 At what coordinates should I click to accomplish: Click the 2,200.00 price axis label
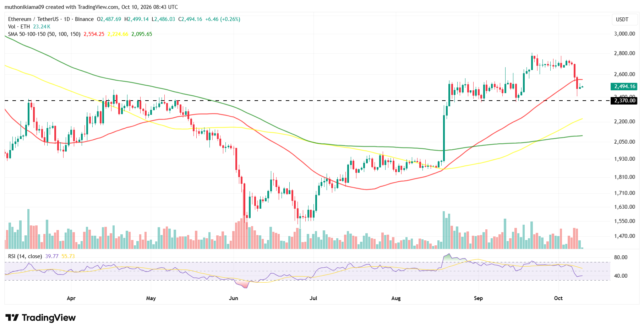(624, 122)
